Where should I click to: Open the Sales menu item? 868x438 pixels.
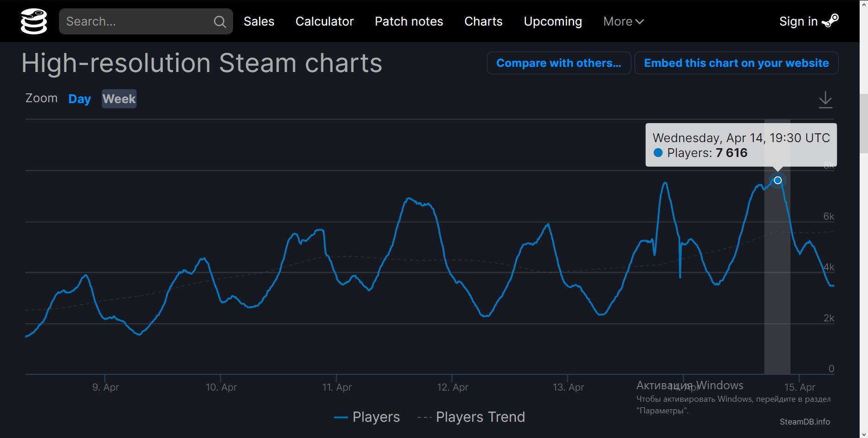259,21
